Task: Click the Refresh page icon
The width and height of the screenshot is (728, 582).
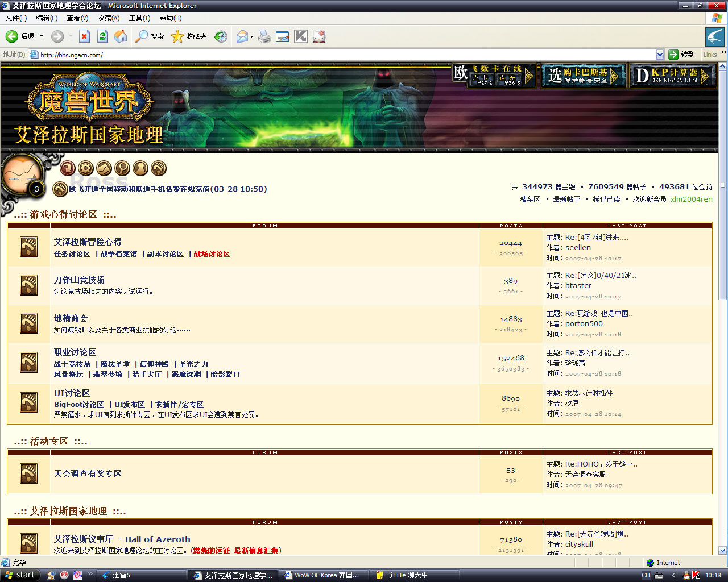Action: [x=102, y=36]
